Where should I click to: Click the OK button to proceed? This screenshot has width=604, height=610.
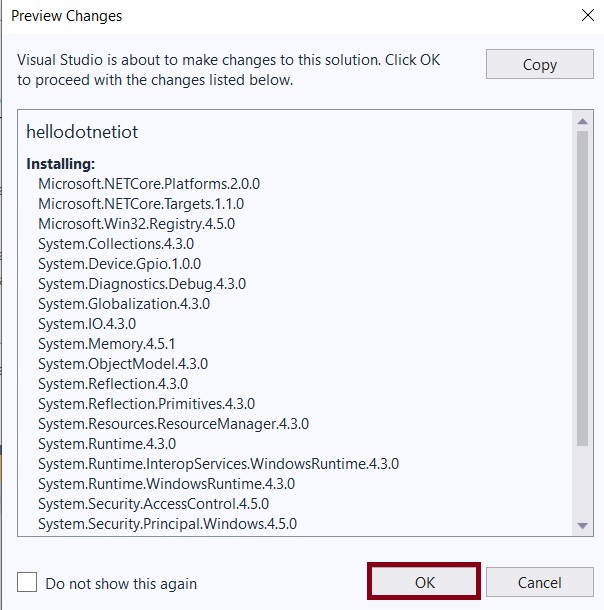point(424,582)
